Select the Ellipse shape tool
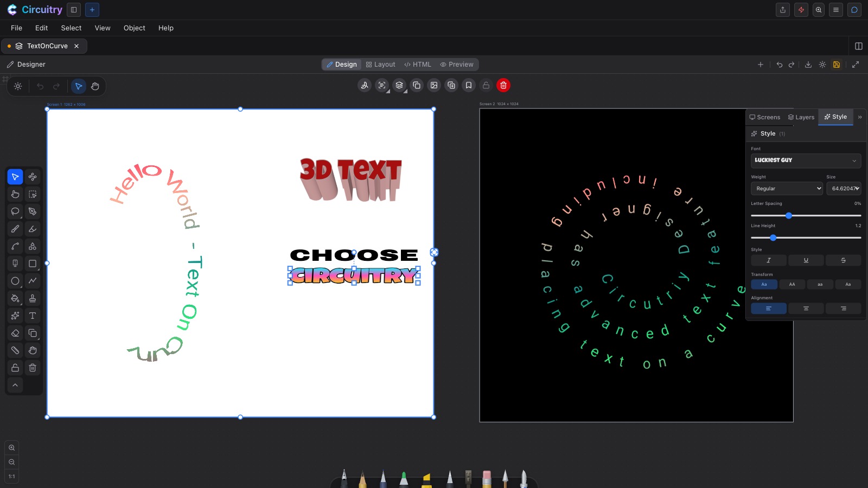 (15, 281)
